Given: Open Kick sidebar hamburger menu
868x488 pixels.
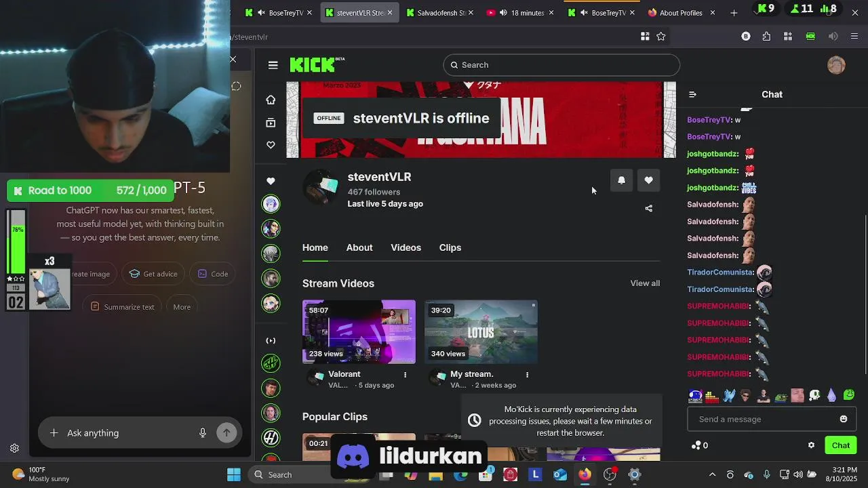Looking at the screenshot, I should point(273,65).
